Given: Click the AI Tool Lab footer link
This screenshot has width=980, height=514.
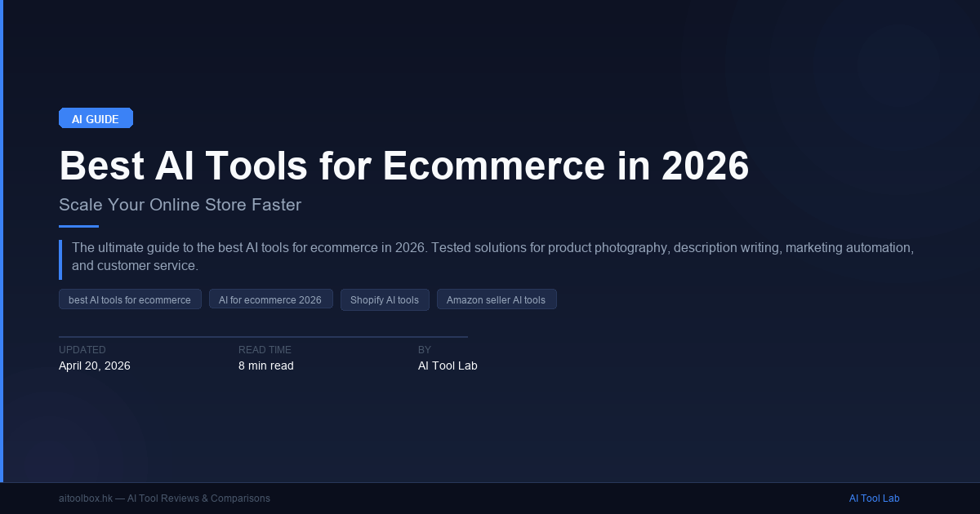Looking at the screenshot, I should pos(874,498).
